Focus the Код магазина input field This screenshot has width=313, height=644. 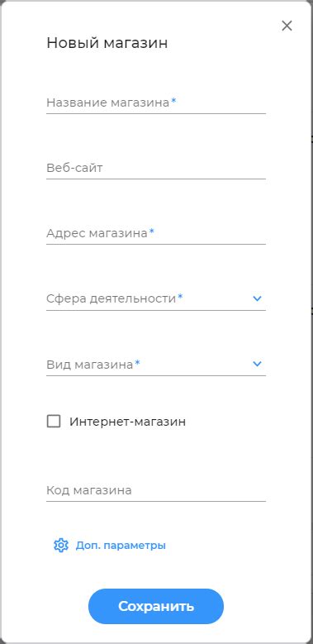(x=156, y=490)
